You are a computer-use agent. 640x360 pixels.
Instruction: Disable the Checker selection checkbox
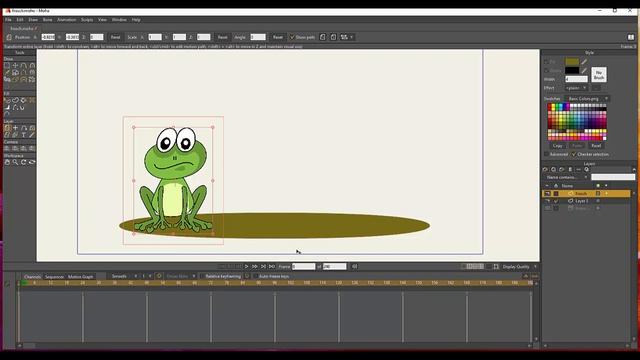point(574,154)
